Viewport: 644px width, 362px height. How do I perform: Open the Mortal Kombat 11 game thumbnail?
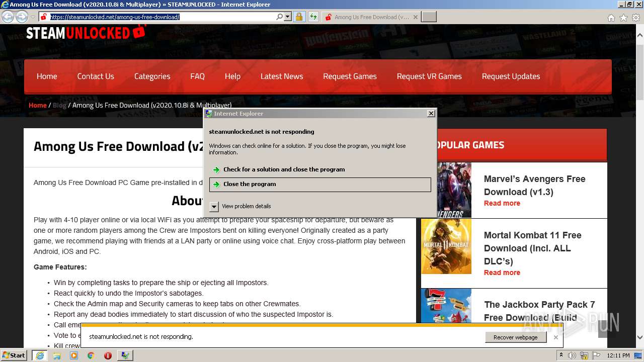click(446, 246)
